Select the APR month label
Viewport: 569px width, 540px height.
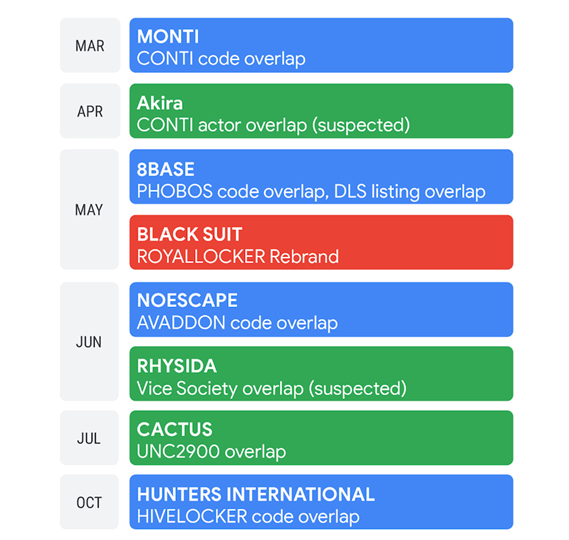coord(90,111)
